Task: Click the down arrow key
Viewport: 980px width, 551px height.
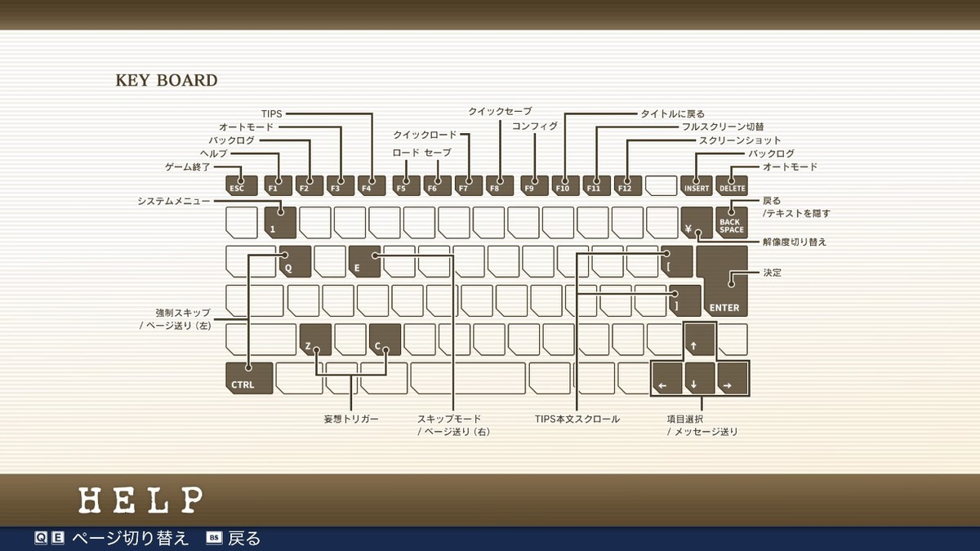Action: point(700,379)
